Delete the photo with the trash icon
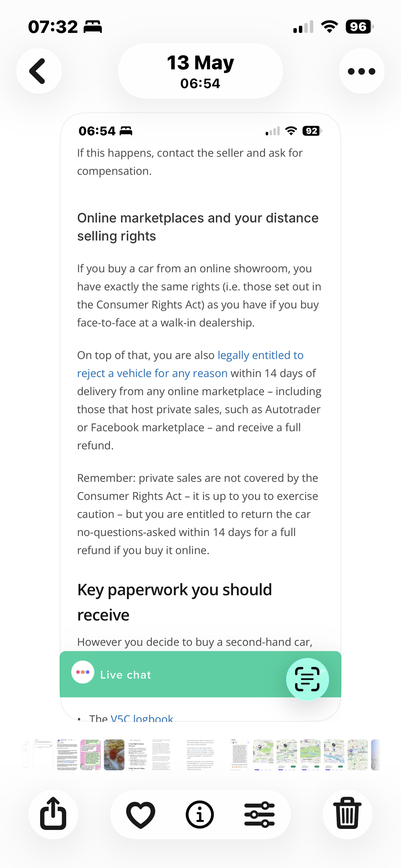The height and width of the screenshot is (868, 401). pyautogui.click(x=348, y=814)
